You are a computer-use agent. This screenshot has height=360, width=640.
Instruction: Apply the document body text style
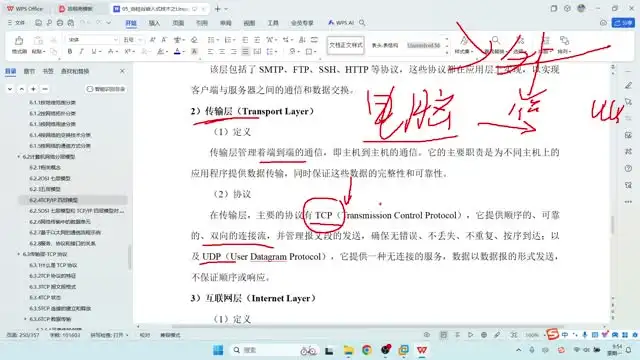click(x=345, y=45)
